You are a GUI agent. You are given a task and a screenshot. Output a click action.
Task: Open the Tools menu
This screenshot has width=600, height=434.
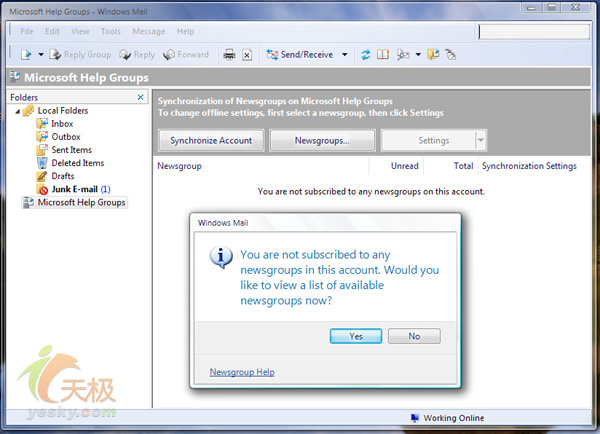coord(111,31)
